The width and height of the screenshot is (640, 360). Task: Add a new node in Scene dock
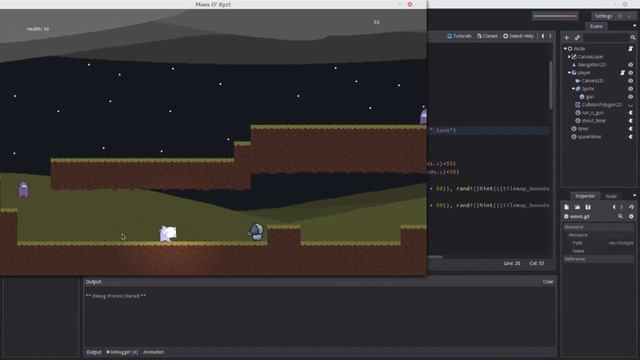click(567, 38)
